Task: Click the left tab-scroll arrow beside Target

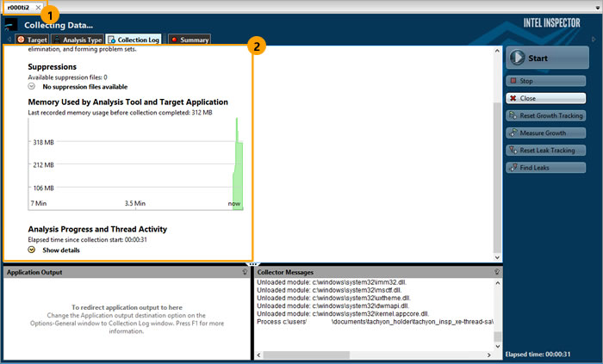Action: [9, 40]
